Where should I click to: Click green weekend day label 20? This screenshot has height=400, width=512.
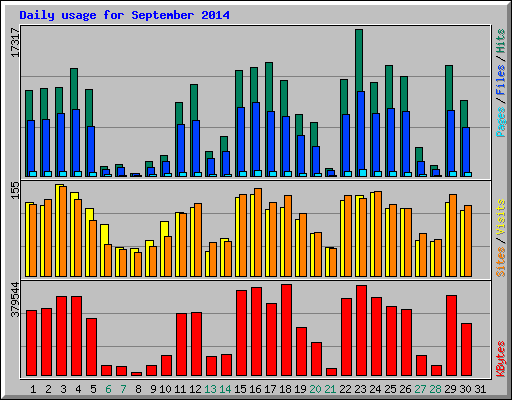pyautogui.click(x=315, y=389)
